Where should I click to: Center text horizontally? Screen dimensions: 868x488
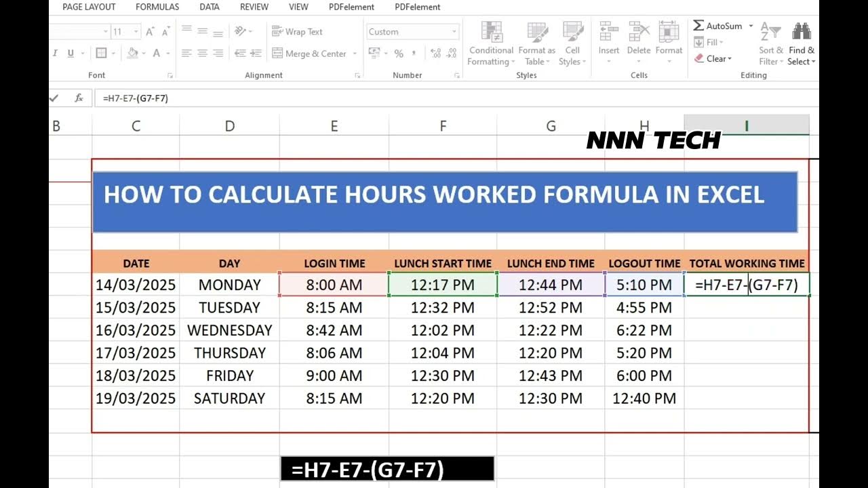(x=202, y=53)
